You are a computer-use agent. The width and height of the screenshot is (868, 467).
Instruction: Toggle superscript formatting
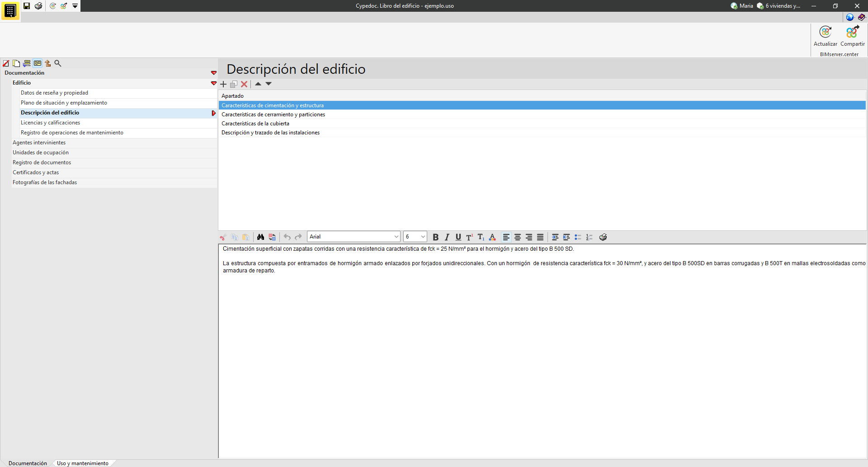(470, 237)
